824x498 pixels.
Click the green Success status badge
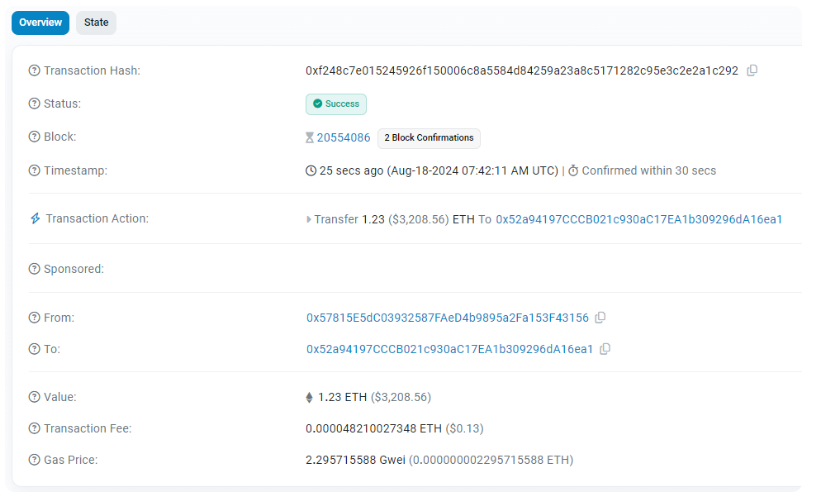click(x=336, y=104)
